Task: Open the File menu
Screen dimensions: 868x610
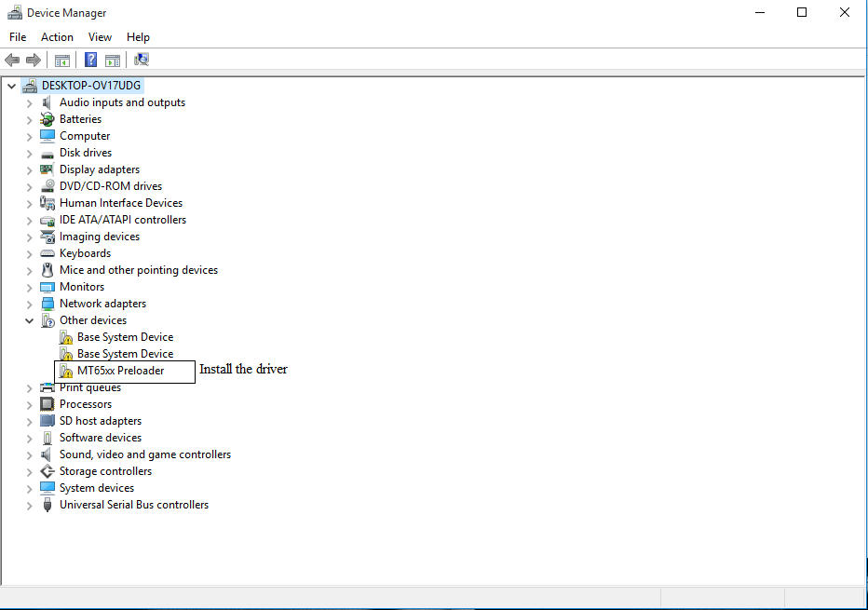Action: (18, 37)
